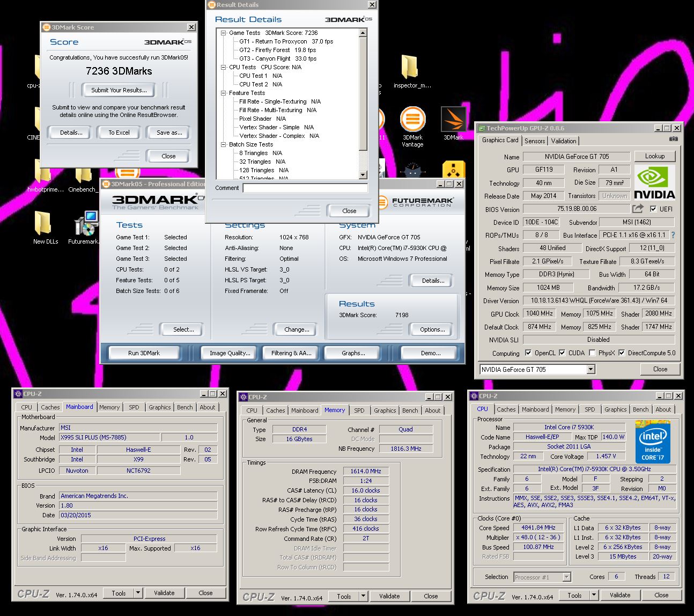Viewport: 694px width, 616px height.
Task: Open Bench tab in CPU CPU-Z window
Action: click(x=641, y=409)
